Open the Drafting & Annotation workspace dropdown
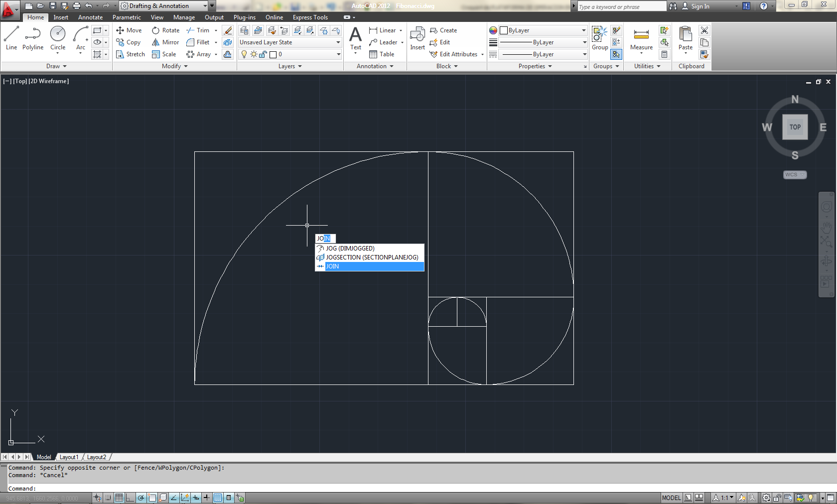Image resolution: width=837 pixels, height=504 pixels. 164,6
